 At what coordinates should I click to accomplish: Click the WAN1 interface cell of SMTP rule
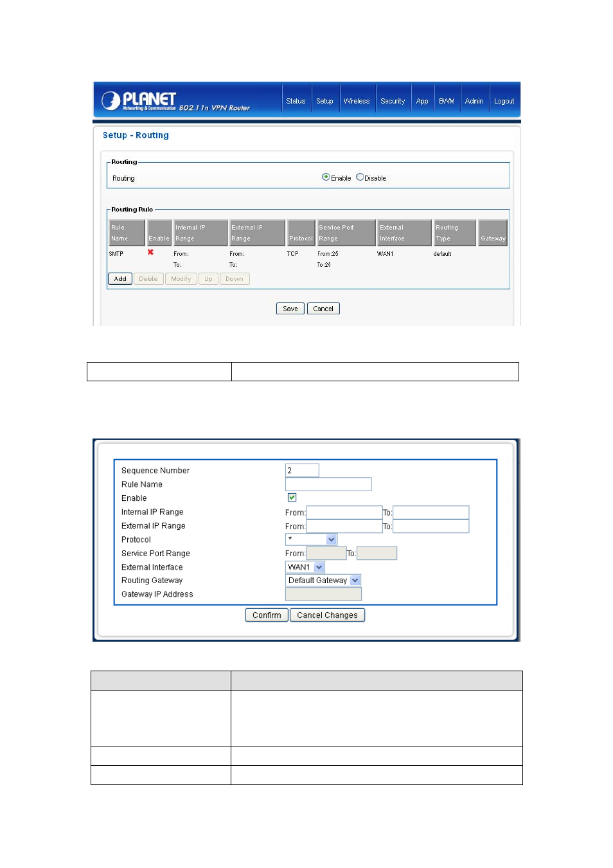[x=385, y=254]
